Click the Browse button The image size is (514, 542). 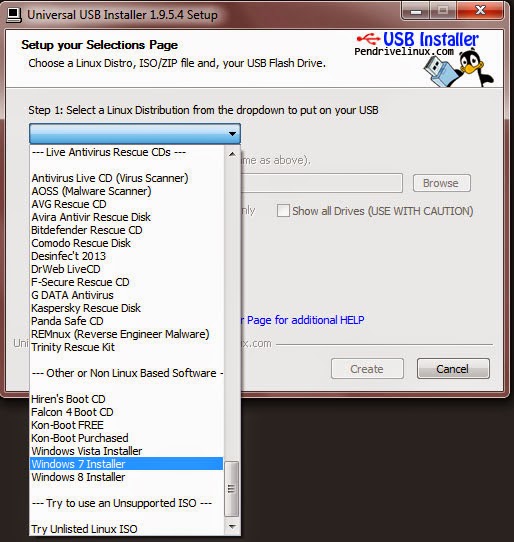coord(441,183)
